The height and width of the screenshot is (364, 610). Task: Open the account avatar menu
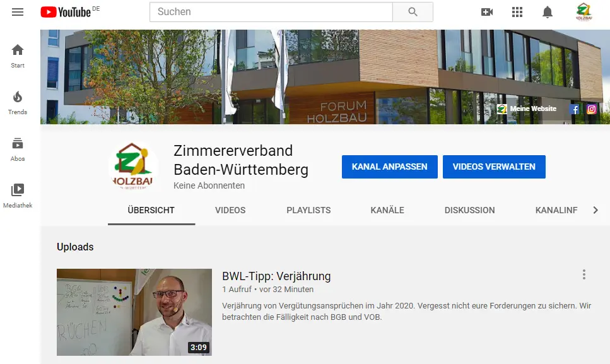584,11
